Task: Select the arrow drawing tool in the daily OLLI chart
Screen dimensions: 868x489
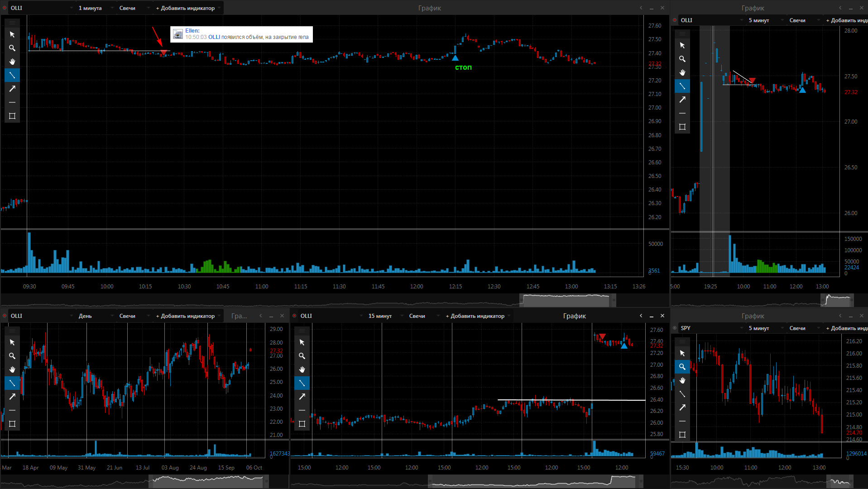Action: pyautogui.click(x=12, y=397)
